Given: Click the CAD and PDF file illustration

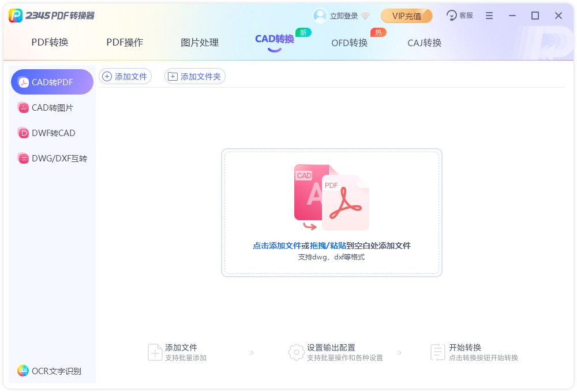Looking at the screenshot, I should [331, 198].
